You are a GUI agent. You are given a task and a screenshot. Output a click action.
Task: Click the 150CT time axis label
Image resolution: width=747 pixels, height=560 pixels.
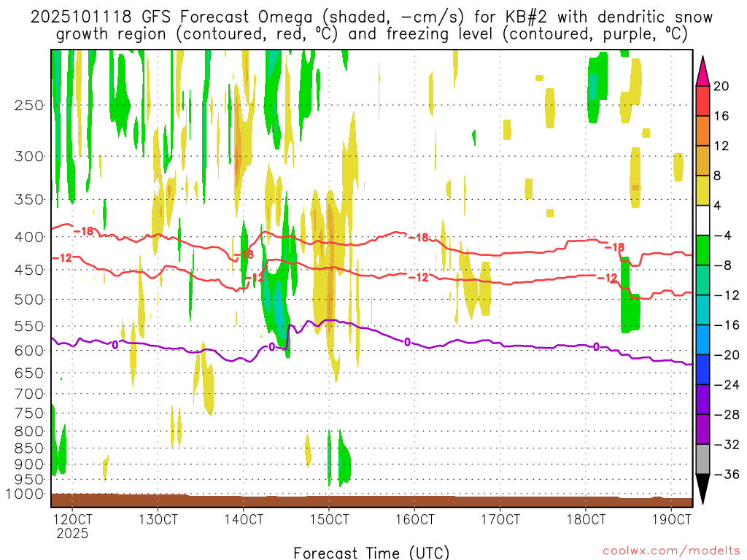[329, 519]
